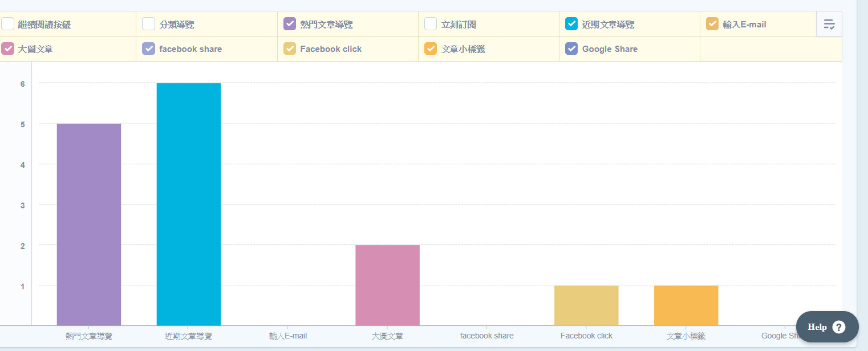The width and height of the screenshot is (868, 351).
Task: Uncheck the 文章小標籤 orange checkbox
Action: click(431, 49)
